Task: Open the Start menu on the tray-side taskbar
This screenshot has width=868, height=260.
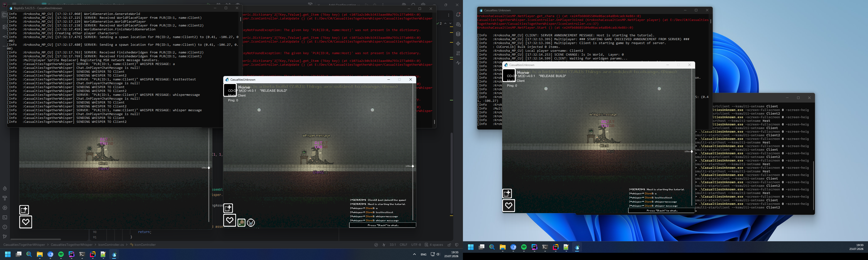Action: point(8,254)
